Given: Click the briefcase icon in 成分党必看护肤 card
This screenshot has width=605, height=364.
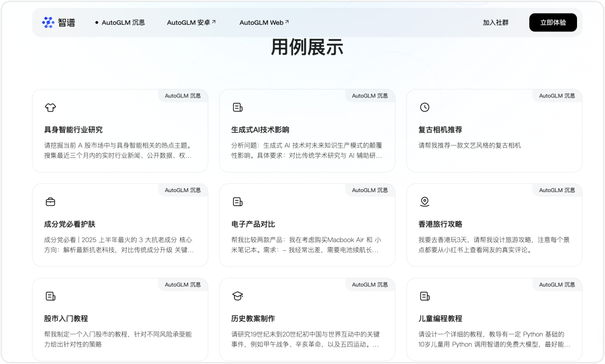Looking at the screenshot, I should pos(50,202).
